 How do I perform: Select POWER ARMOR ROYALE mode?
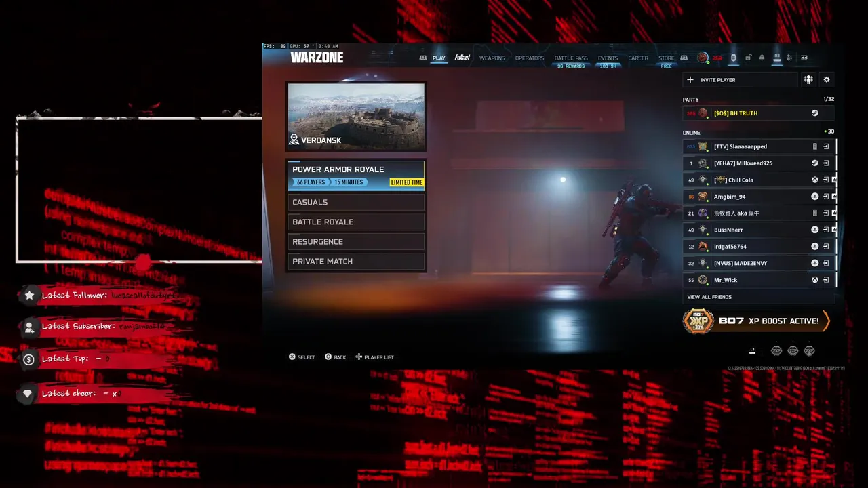pyautogui.click(x=357, y=176)
